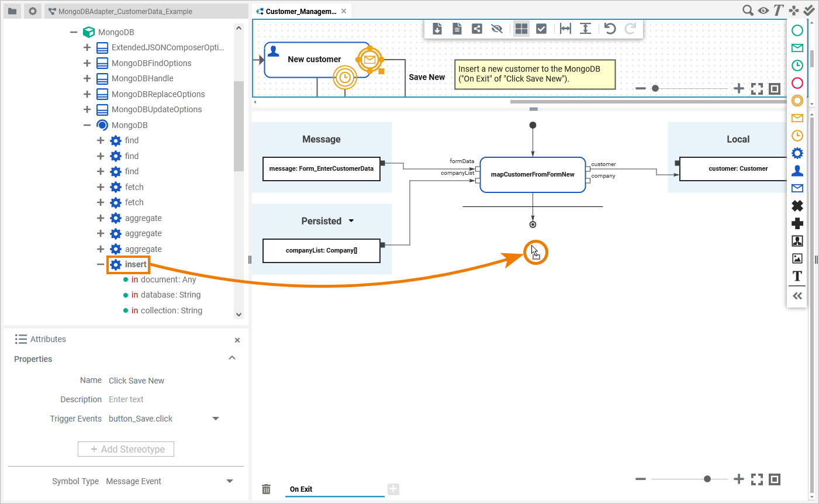The height and width of the screenshot is (504, 819).
Task: Select the image element icon in palette
Action: pos(797,258)
